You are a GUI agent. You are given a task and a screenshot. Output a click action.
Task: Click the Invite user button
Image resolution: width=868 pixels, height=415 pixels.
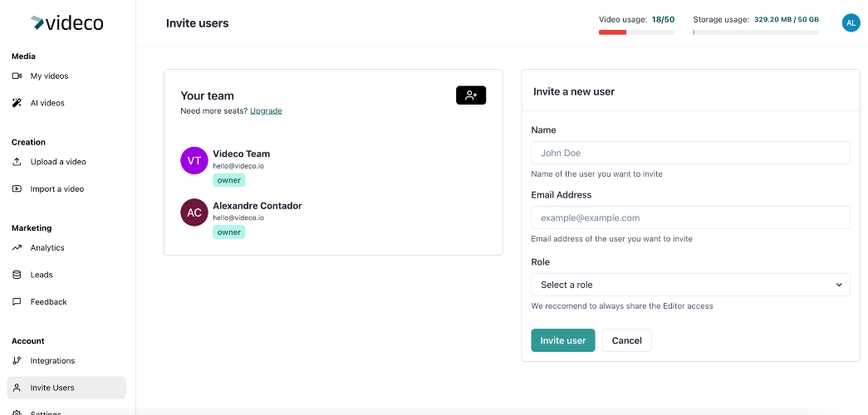[x=563, y=340]
